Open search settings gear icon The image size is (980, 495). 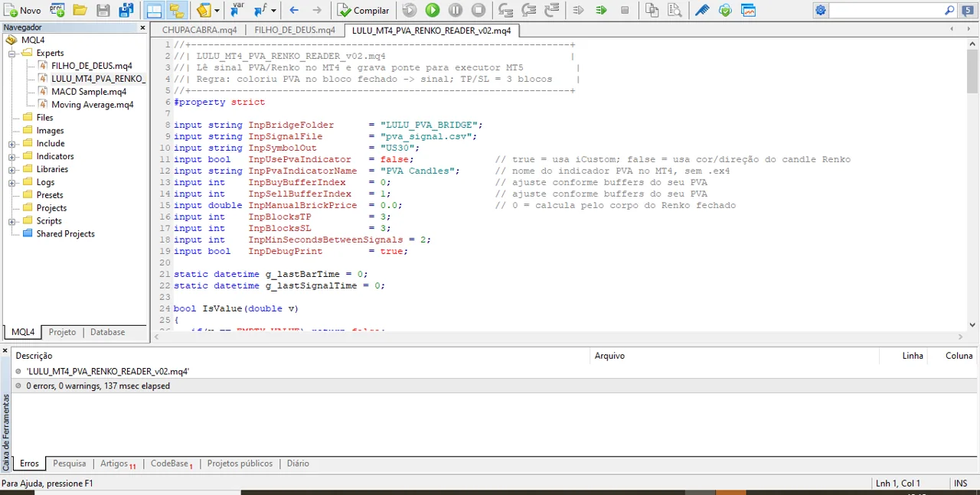(x=821, y=10)
